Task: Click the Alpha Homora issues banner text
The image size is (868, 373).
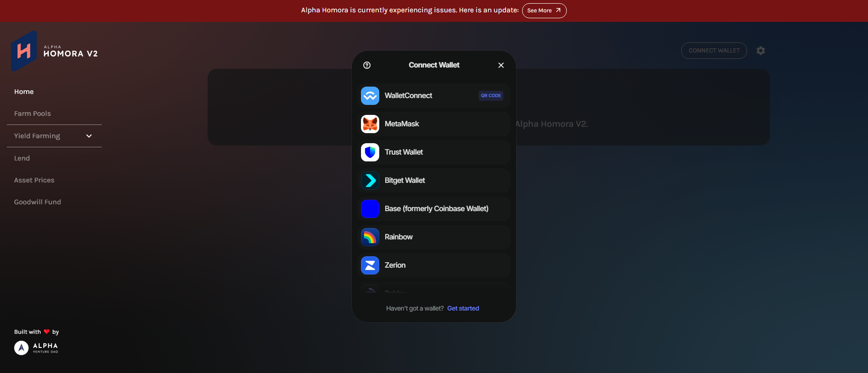Action: 410,10
